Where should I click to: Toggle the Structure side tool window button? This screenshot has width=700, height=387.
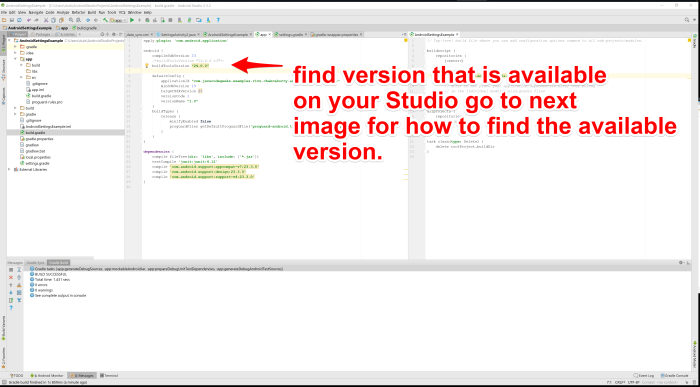click(3, 69)
